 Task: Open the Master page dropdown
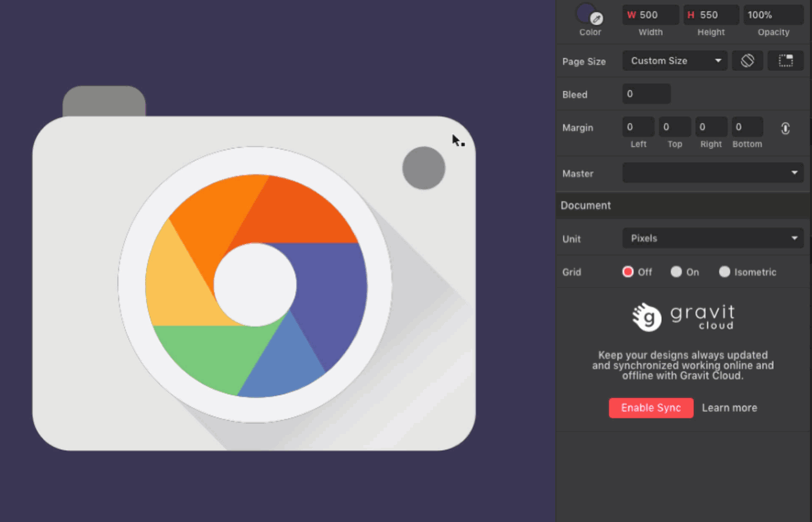pos(713,172)
